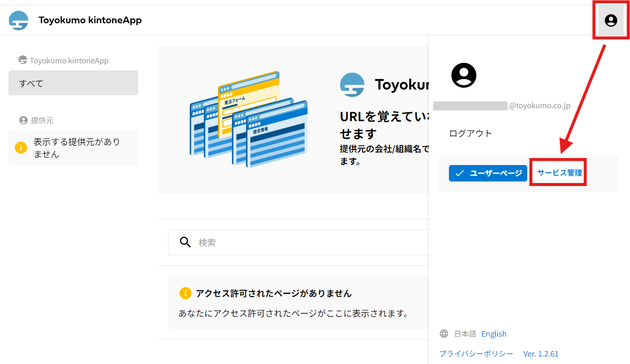Click the globe language icon

[444, 334]
